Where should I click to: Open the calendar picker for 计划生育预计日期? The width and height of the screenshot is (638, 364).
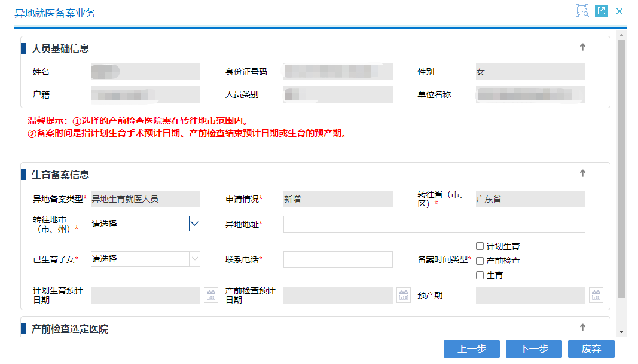[x=210, y=295]
